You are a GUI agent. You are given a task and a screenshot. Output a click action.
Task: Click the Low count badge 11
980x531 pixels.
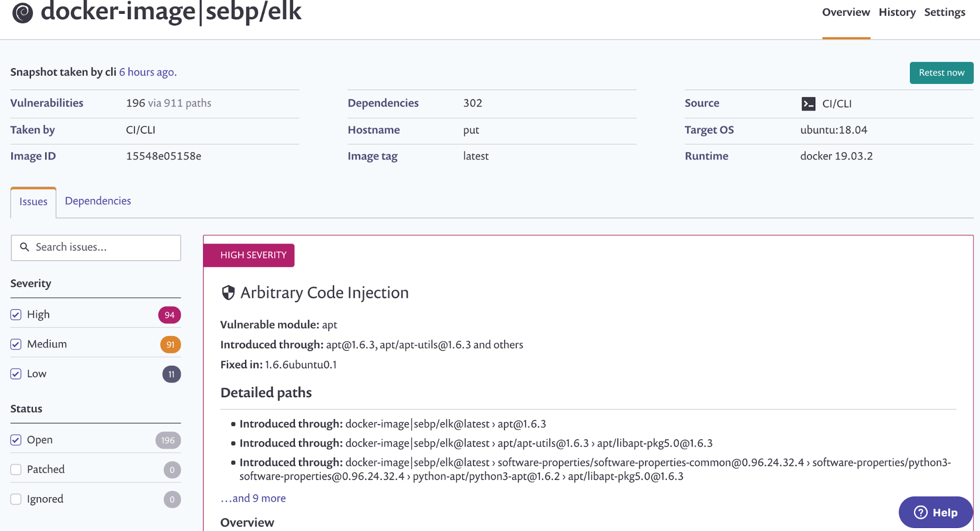click(x=172, y=375)
